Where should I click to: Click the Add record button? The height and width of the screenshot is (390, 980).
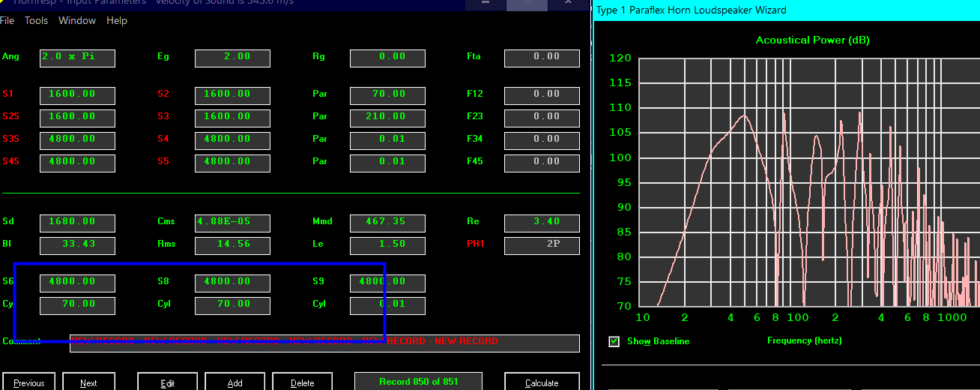point(235,382)
